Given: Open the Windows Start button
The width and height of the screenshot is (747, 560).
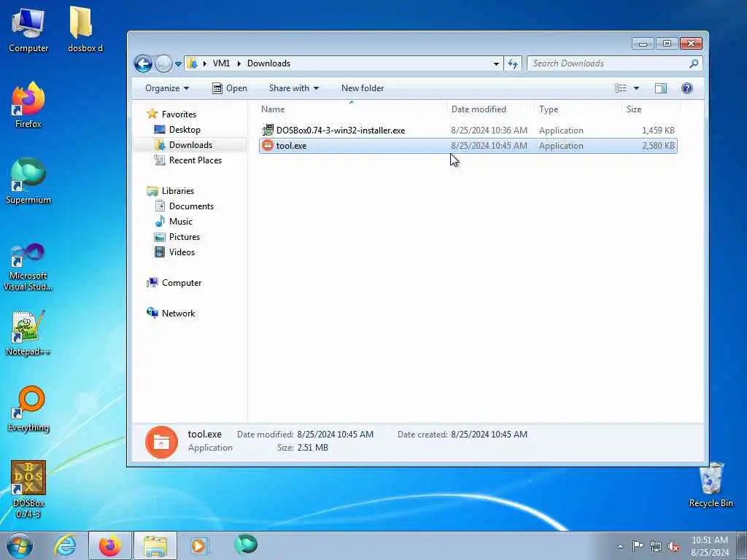Looking at the screenshot, I should (x=20, y=545).
